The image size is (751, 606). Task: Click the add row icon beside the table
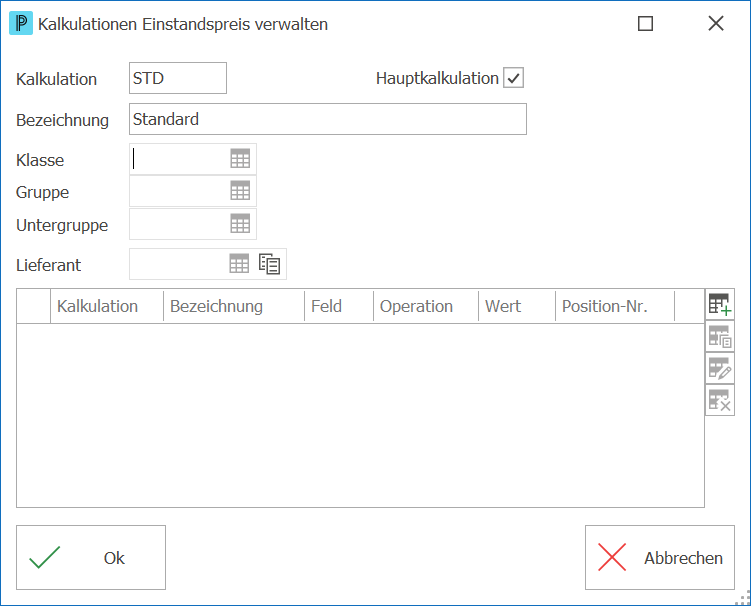[720, 305]
